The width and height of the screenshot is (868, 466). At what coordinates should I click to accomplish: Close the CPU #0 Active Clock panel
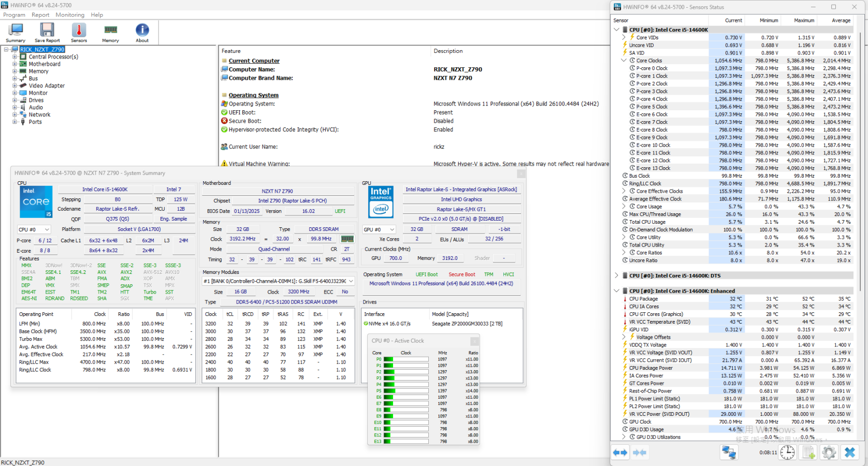point(474,341)
